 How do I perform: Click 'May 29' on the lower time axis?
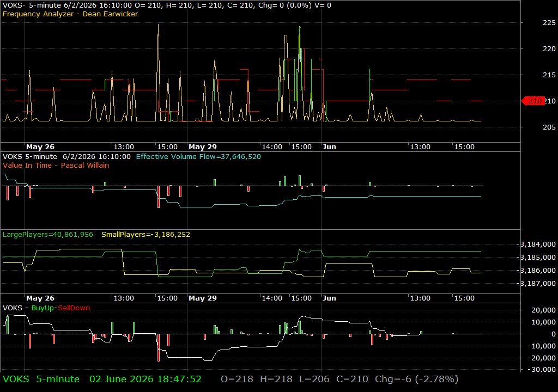click(203, 298)
